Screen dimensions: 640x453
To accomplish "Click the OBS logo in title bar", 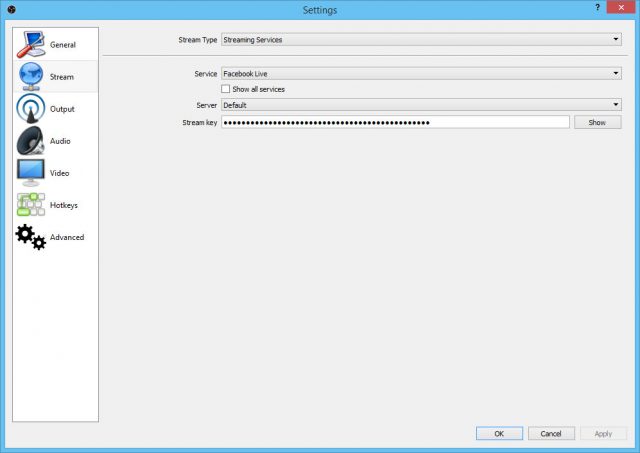I will 11,10.
